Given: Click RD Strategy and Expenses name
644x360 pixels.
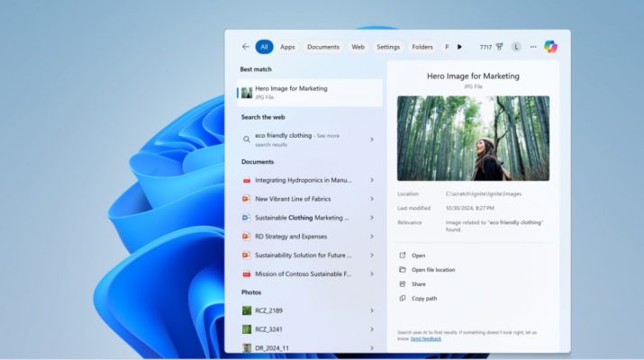Looking at the screenshot, I should click(x=291, y=237).
